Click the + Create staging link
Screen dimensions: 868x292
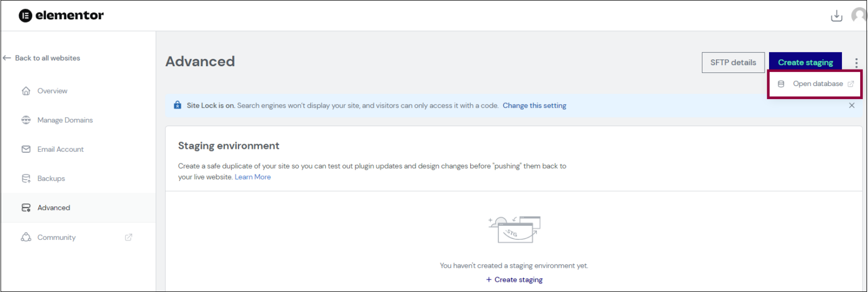pos(514,280)
